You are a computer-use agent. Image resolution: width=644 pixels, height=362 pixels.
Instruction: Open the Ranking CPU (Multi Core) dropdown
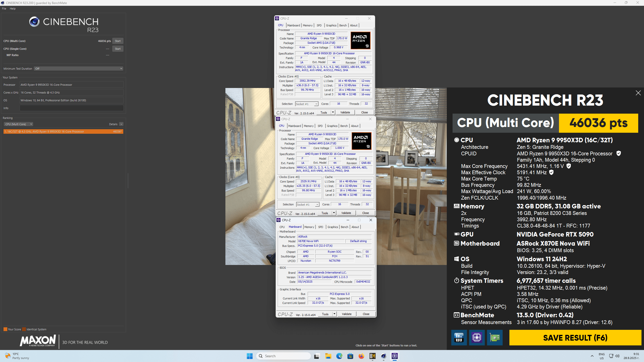click(18, 124)
